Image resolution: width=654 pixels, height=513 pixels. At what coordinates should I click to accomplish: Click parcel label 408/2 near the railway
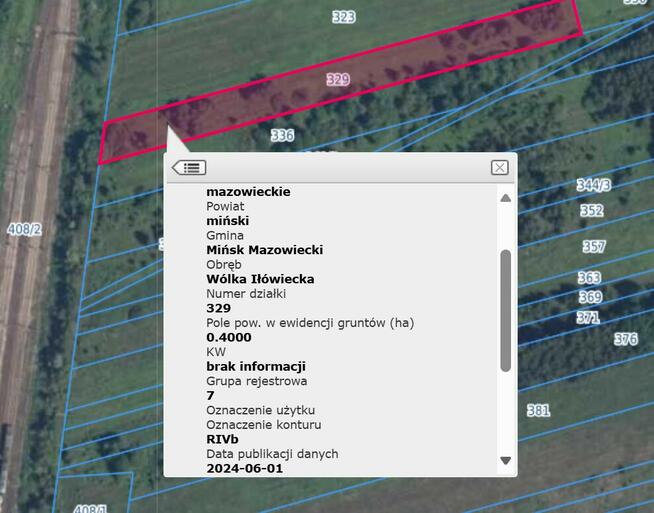point(24,230)
